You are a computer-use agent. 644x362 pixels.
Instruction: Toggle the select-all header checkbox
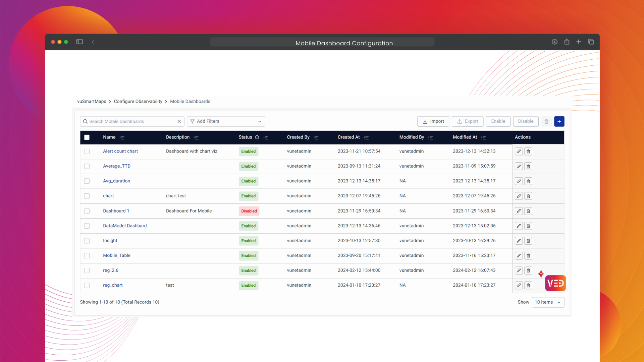[87, 137]
